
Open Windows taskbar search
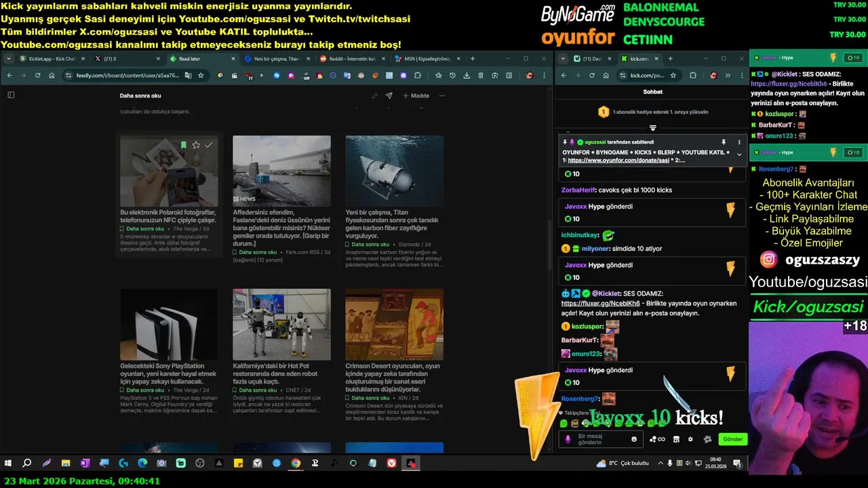[27, 464]
